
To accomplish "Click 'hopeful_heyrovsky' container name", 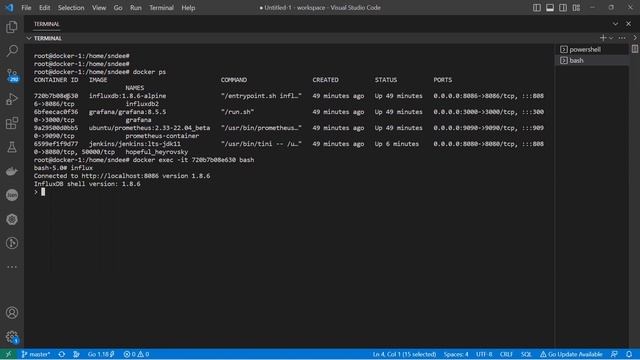I will [x=157, y=152].
